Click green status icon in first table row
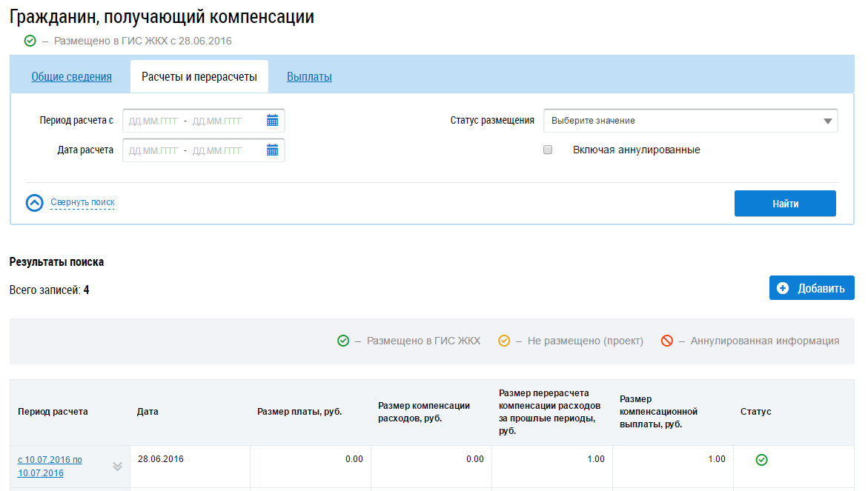This screenshot has height=491, width=868. [x=761, y=460]
